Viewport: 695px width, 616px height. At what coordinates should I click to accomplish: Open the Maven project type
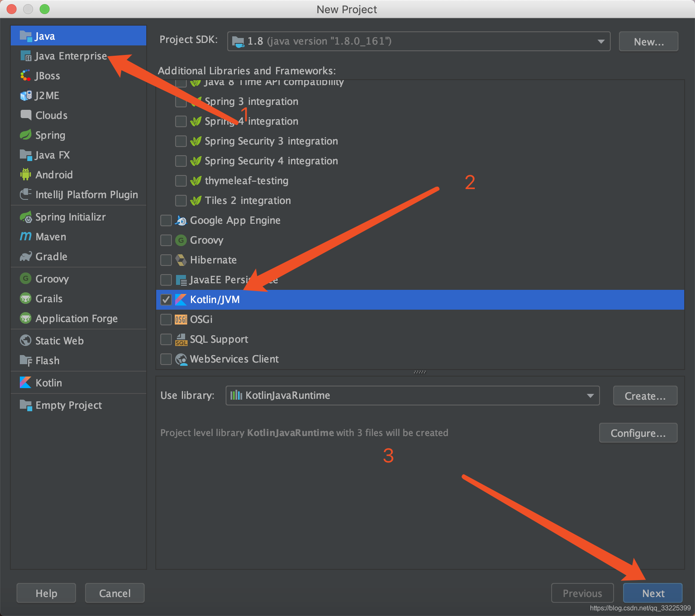[50, 237]
